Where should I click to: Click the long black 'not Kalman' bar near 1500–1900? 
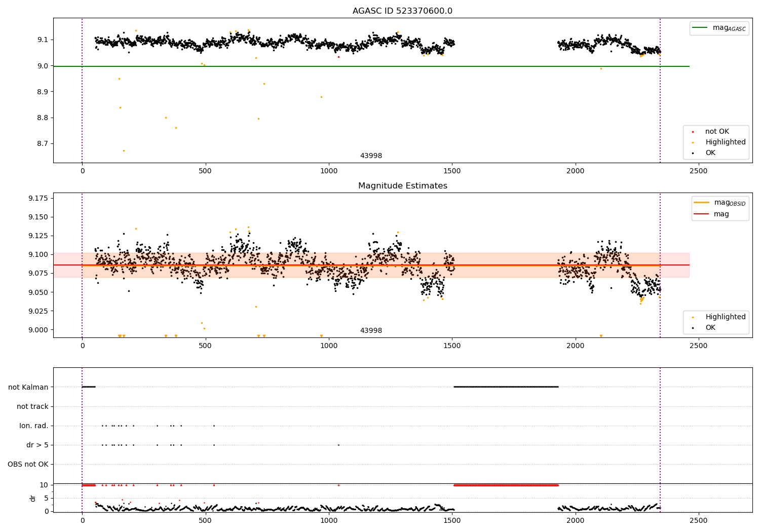pos(506,387)
